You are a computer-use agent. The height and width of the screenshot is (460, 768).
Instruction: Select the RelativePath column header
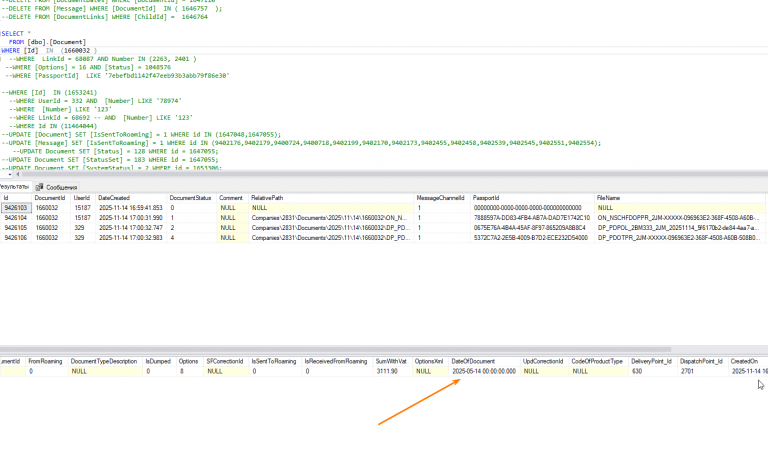[x=331, y=198]
